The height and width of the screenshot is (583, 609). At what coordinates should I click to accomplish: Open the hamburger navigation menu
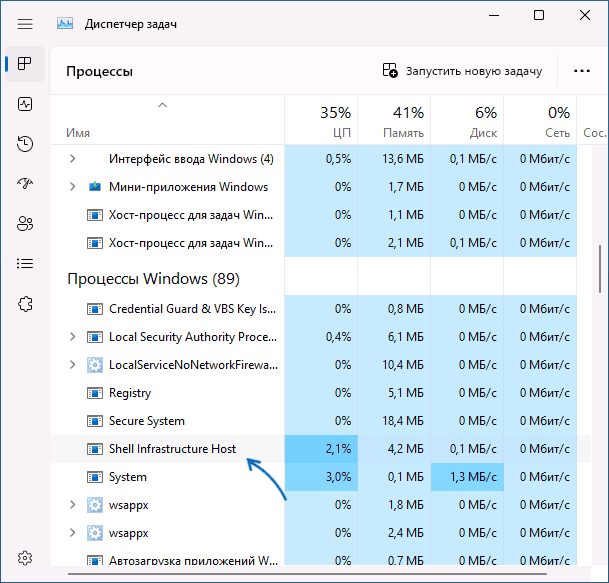point(25,24)
